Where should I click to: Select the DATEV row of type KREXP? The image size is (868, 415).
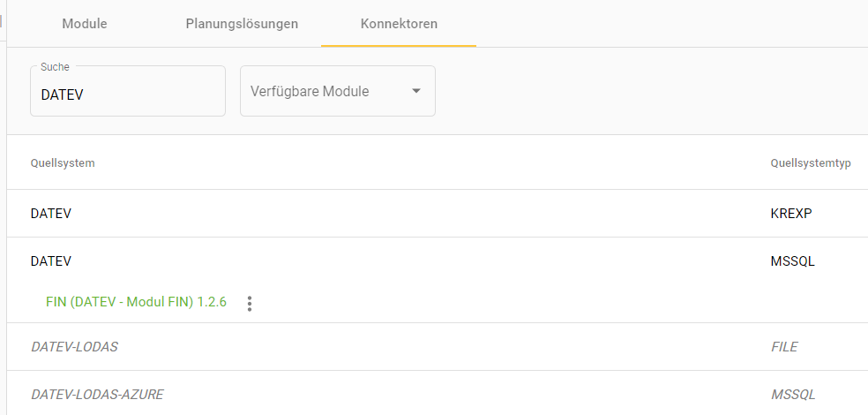coord(51,214)
